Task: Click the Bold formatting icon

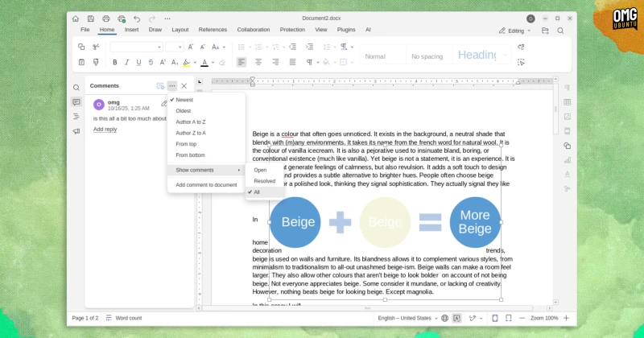Action: click(114, 62)
